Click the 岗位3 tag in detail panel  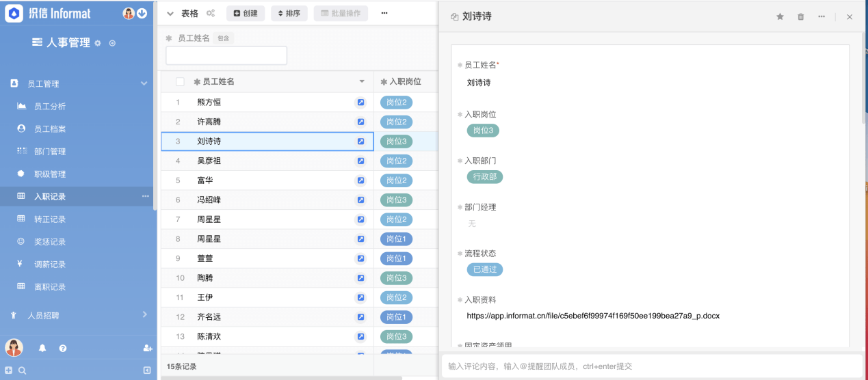483,131
